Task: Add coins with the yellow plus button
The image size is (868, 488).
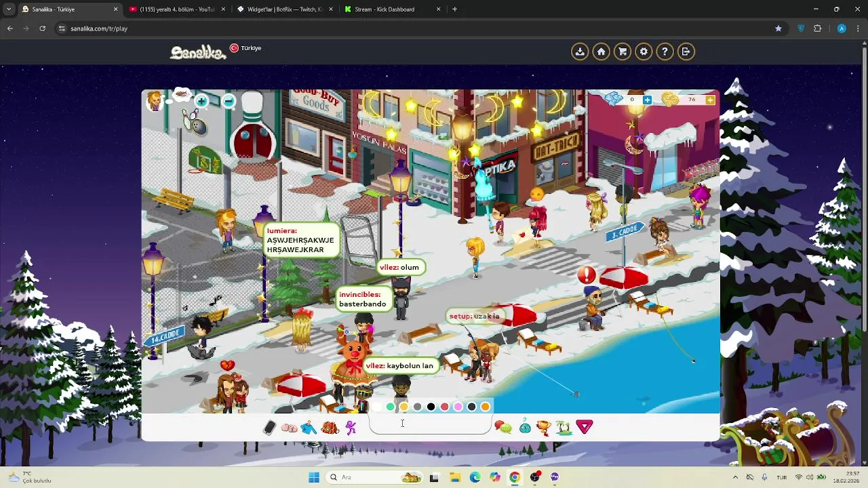Action: [x=709, y=100]
